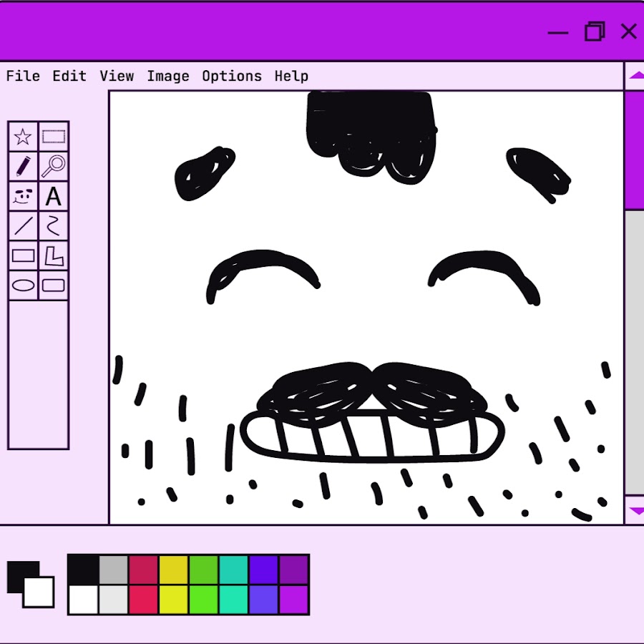
Task: Pick the pencil drawing tool
Action: 23,166
